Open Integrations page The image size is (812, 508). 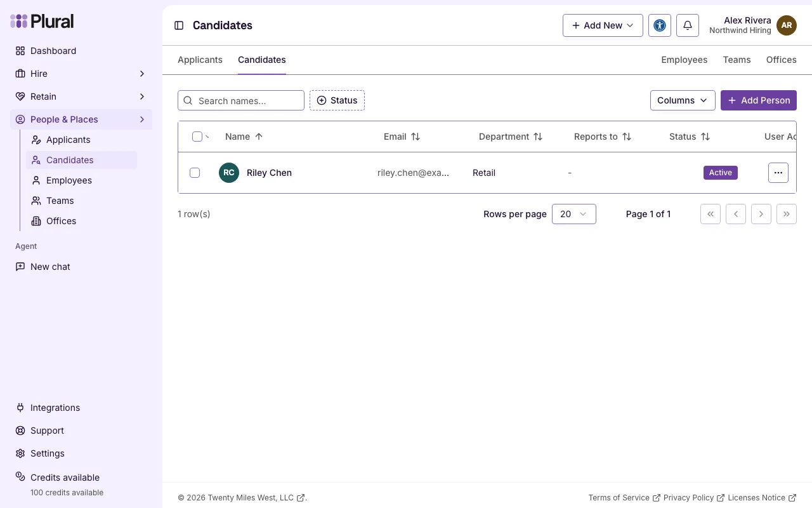click(81, 408)
